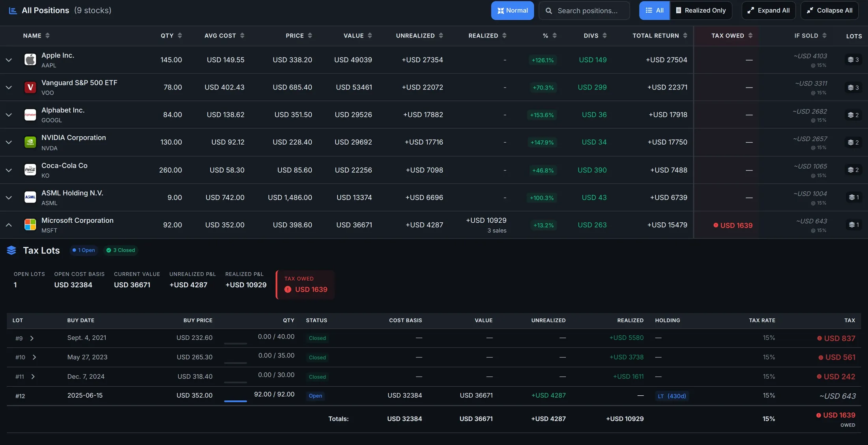The image size is (868, 445).
Task: Click Microsoft's USD 1639 tax owed value
Action: (733, 225)
